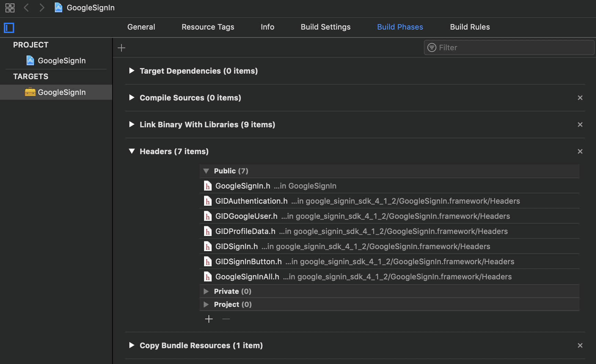
Task: Select GIDSignInButton.h header row
Action: point(390,261)
